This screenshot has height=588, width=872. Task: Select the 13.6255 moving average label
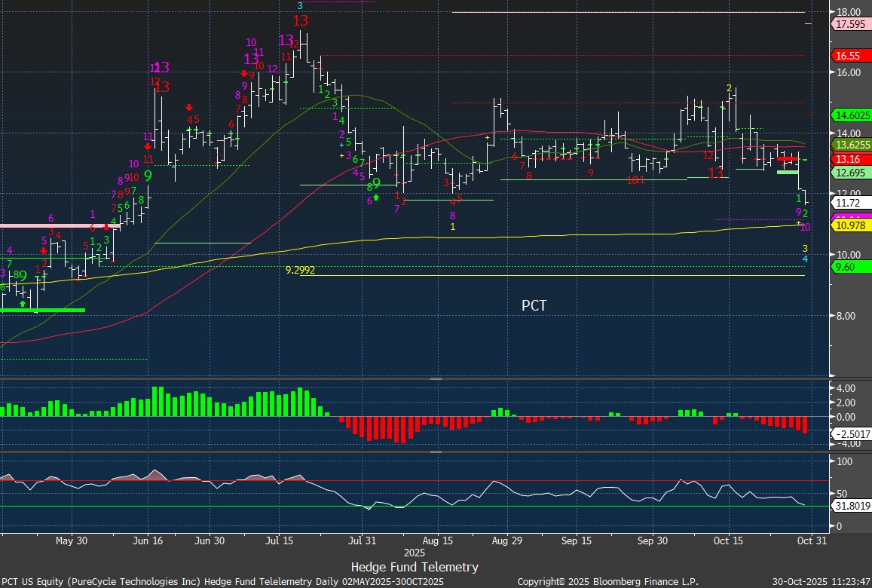pyautogui.click(x=851, y=145)
